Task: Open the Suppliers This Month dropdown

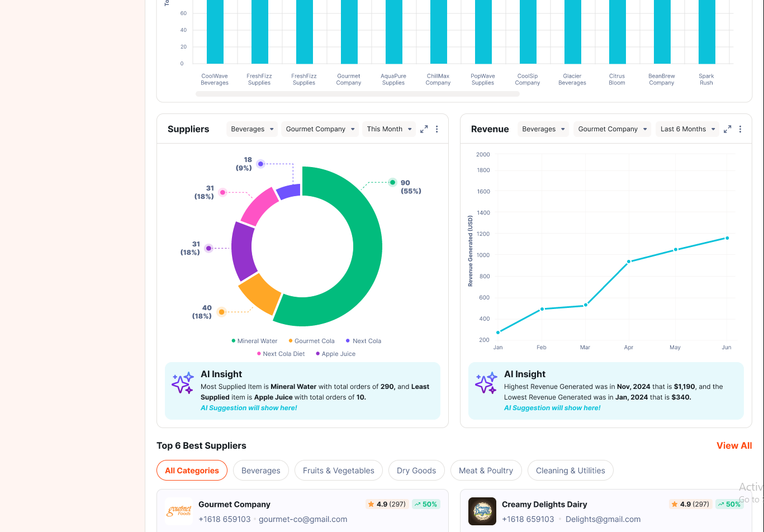Action: point(389,129)
